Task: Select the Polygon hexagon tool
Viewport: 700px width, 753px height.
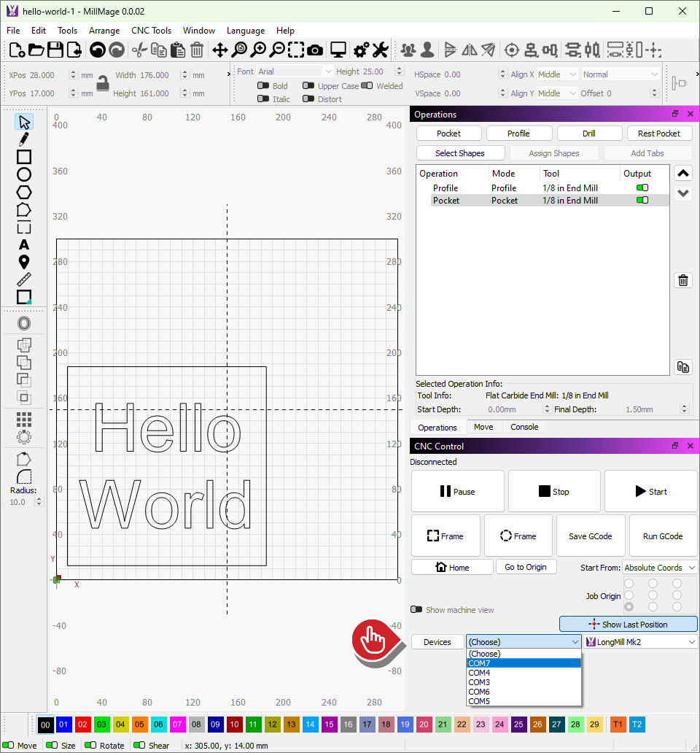Action: [x=24, y=192]
